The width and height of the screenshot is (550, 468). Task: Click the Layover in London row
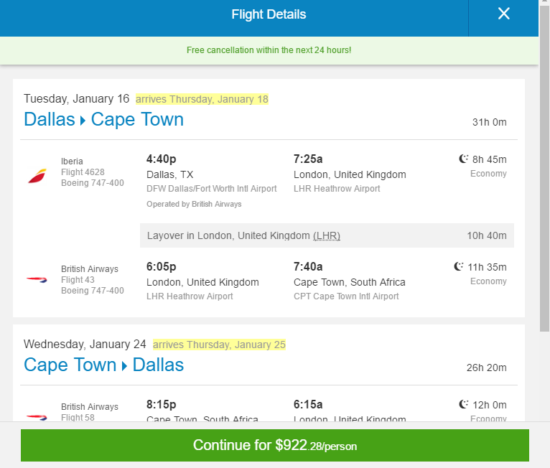click(x=327, y=235)
